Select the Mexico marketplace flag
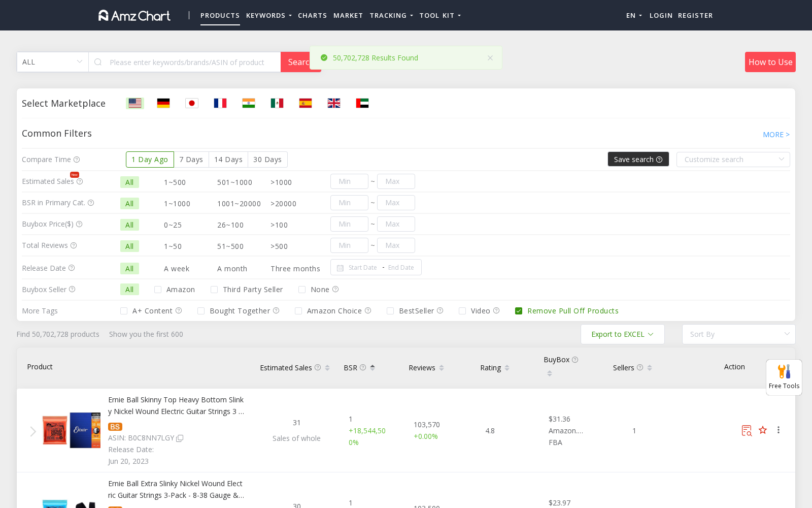Screen dimensions: 812x508 pos(277,103)
